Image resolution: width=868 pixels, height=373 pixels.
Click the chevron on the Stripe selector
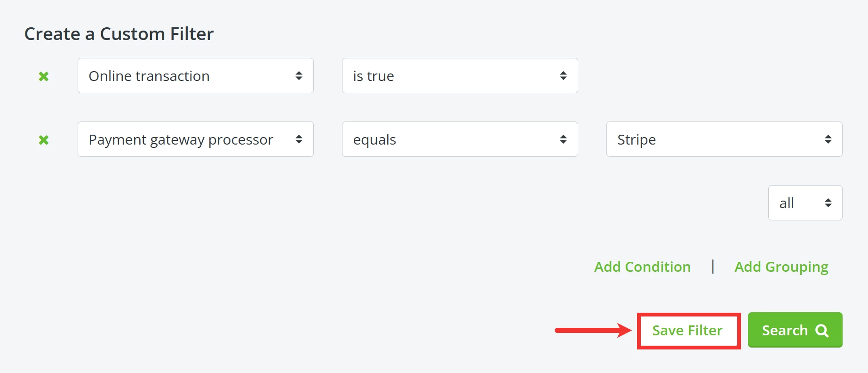[x=828, y=139]
